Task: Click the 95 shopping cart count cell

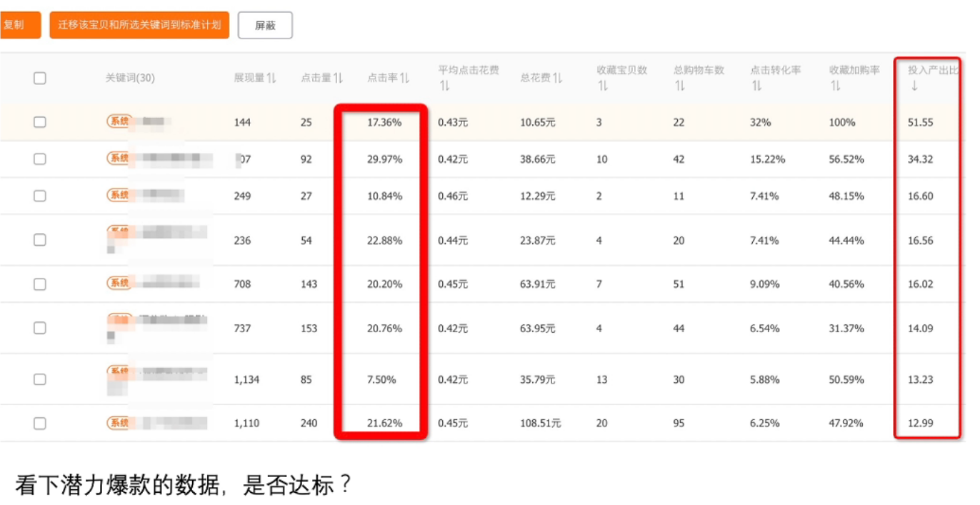Action: (679, 424)
